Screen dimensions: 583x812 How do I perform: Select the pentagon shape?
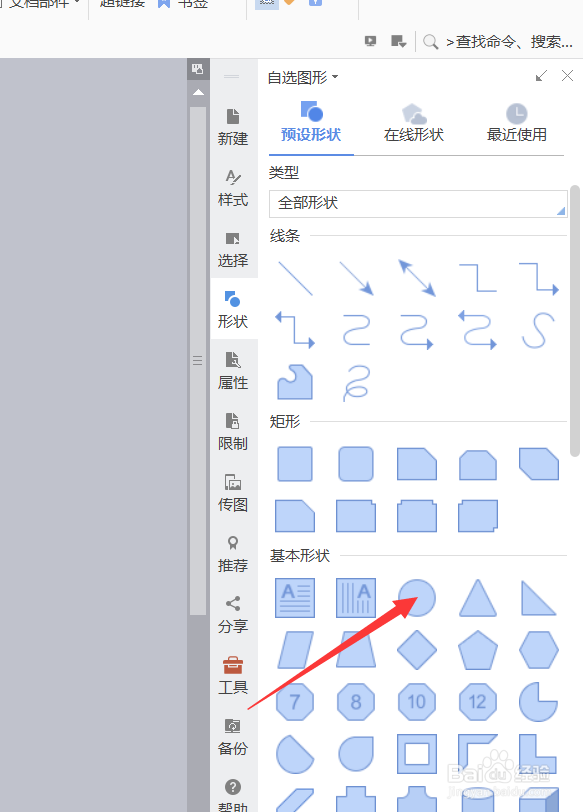click(478, 650)
